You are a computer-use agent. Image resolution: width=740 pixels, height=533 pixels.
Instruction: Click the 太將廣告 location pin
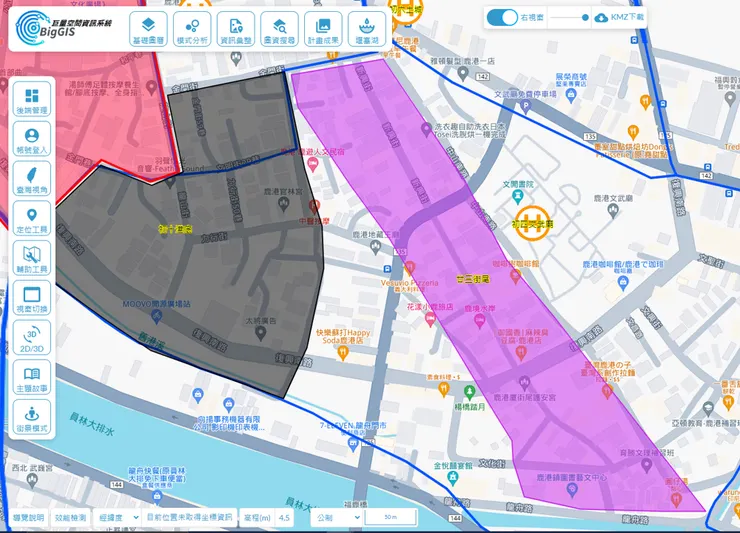[x=260, y=334]
